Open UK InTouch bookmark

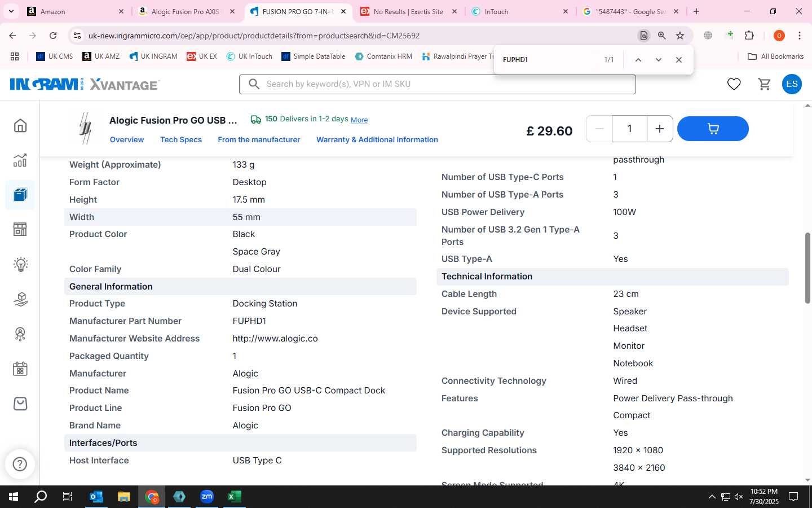[249, 56]
